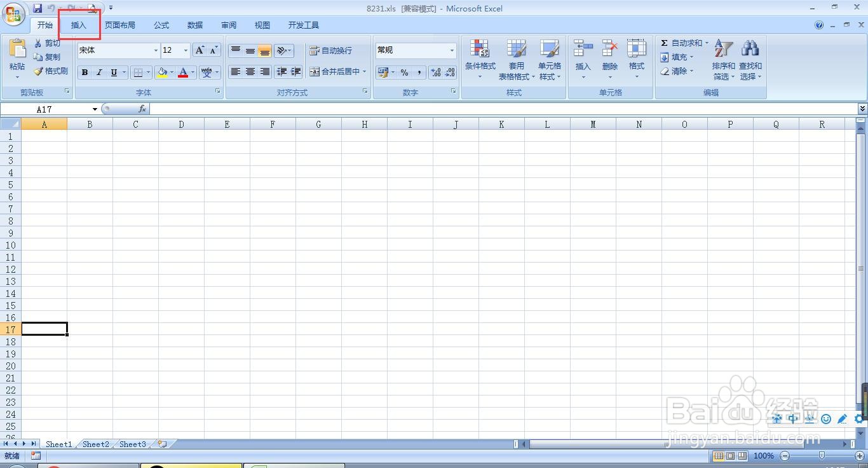Go to the Sheet2 worksheet tab

pos(96,444)
